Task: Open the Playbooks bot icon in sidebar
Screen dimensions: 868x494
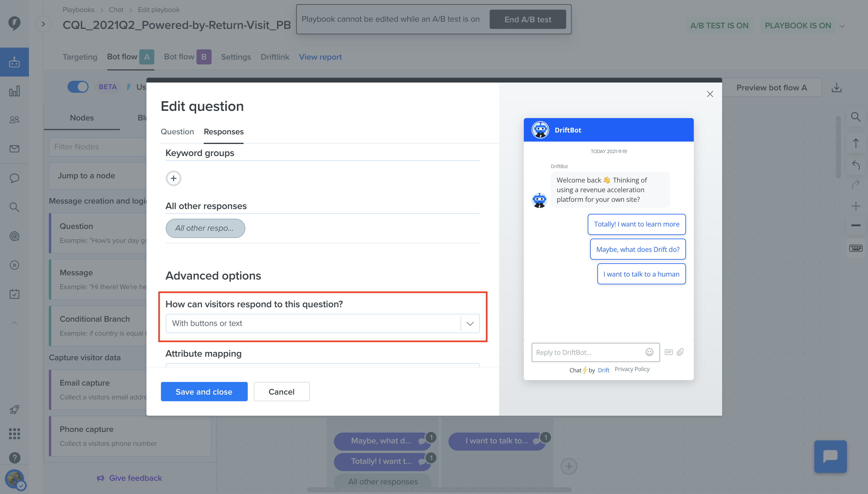Action: [14, 62]
